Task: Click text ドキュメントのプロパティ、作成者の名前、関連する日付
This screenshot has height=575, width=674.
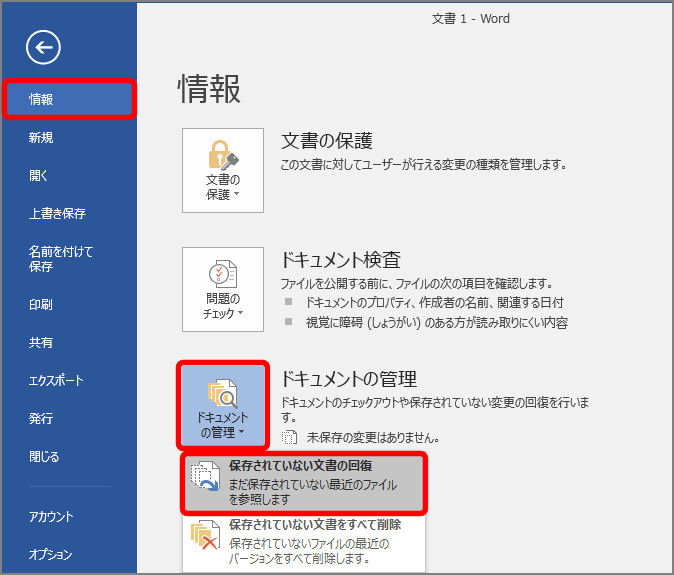Action: [x=435, y=303]
